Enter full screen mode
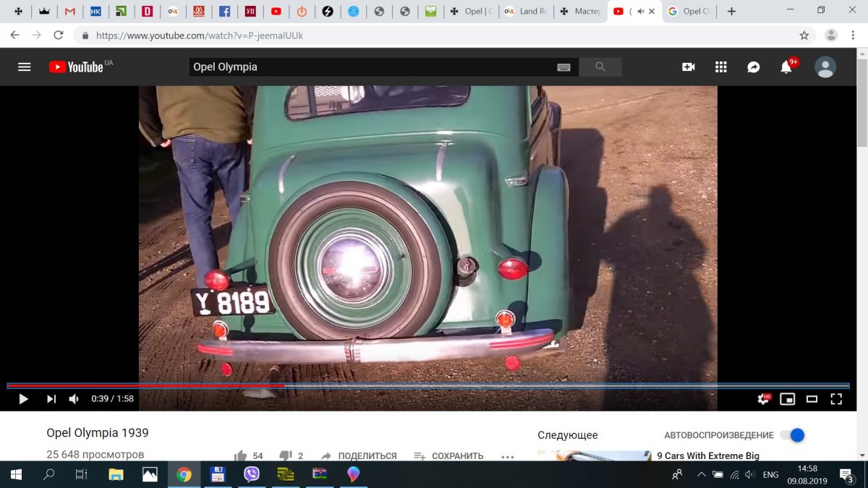This screenshot has width=868, height=488. click(836, 398)
